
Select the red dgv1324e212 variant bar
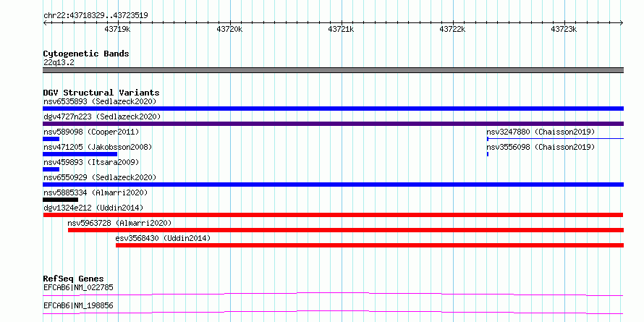[333, 215]
